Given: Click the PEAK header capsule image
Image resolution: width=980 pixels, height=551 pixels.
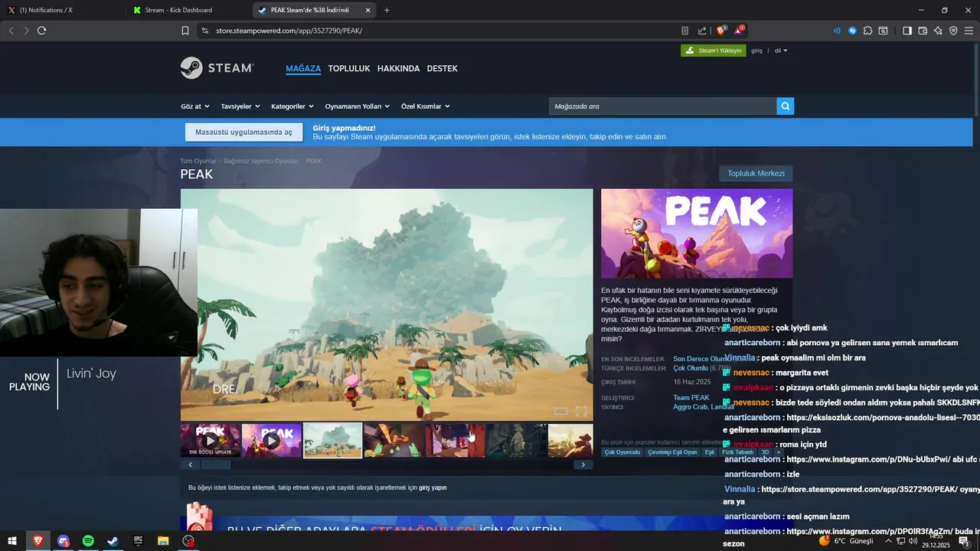Looking at the screenshot, I should coord(697,233).
